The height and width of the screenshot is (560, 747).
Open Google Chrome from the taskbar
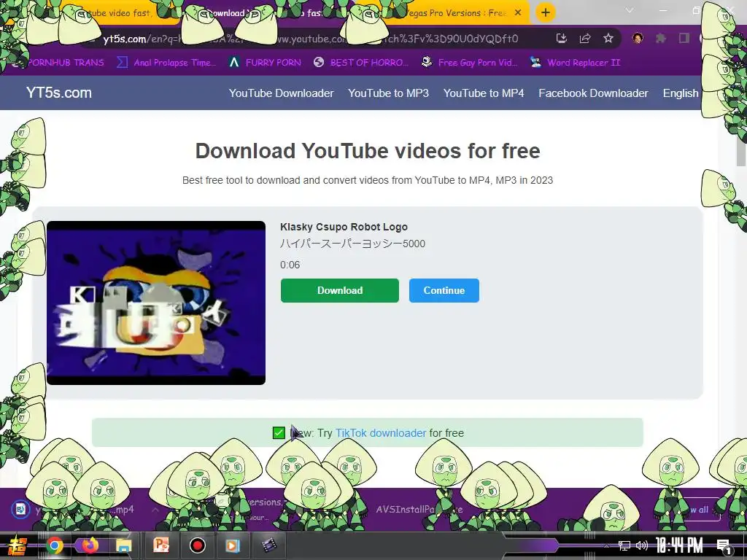pos(55,545)
